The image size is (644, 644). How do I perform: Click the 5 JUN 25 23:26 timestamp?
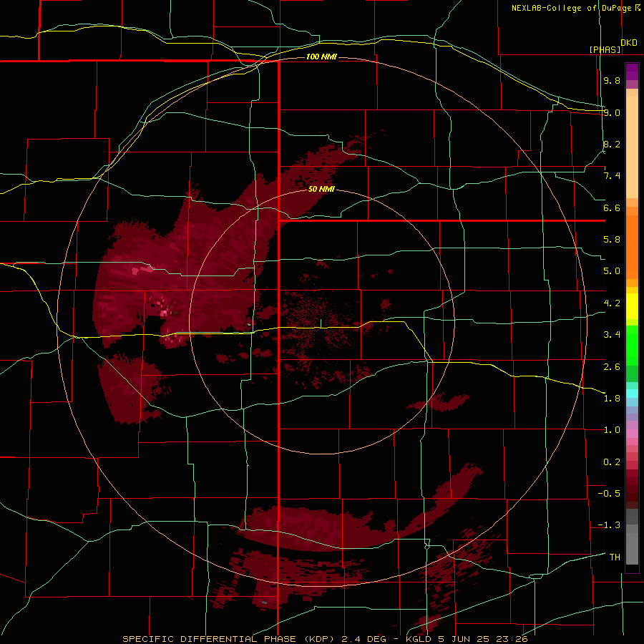point(483,639)
